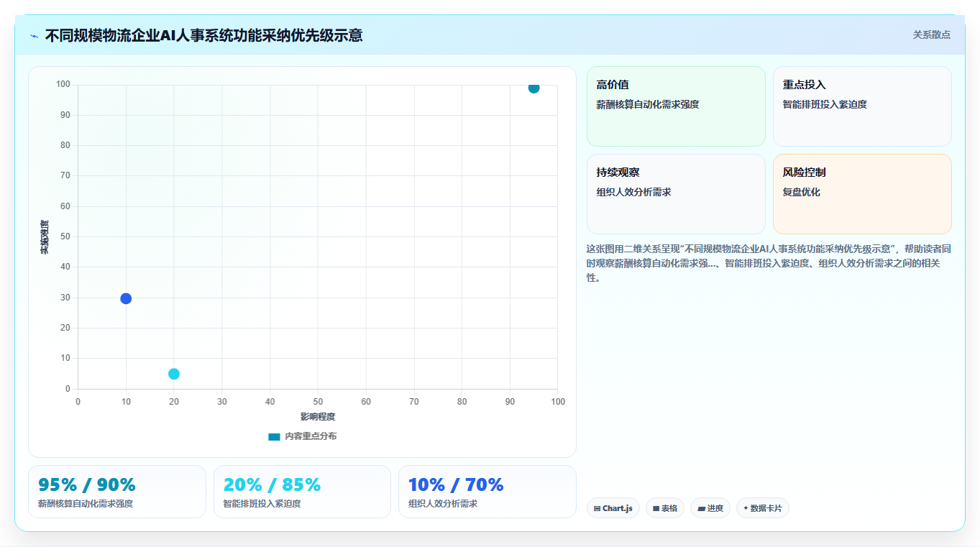Select the 表格 tag

pos(665,508)
